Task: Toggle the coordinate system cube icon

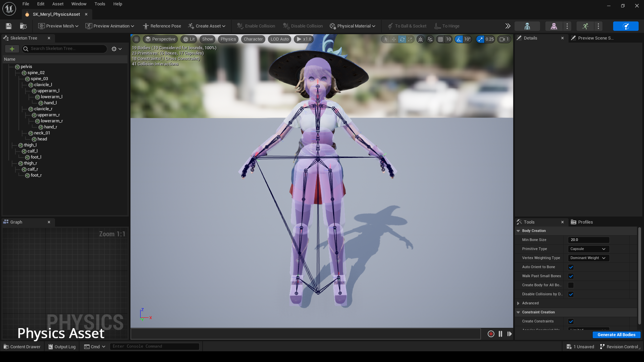Action: point(420,39)
